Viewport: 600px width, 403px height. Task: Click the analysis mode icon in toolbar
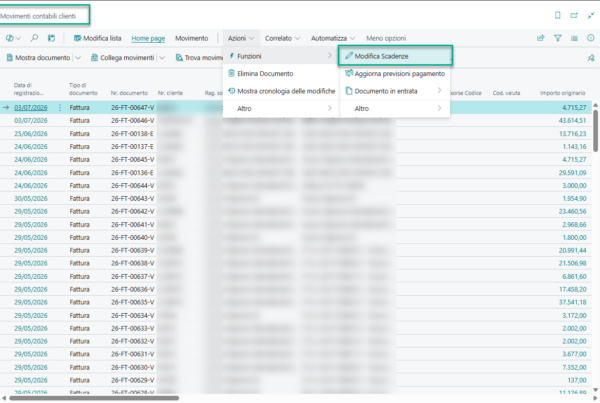51,38
